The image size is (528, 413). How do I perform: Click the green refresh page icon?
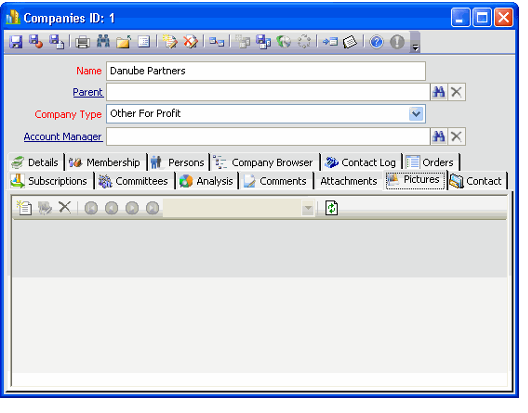(332, 208)
